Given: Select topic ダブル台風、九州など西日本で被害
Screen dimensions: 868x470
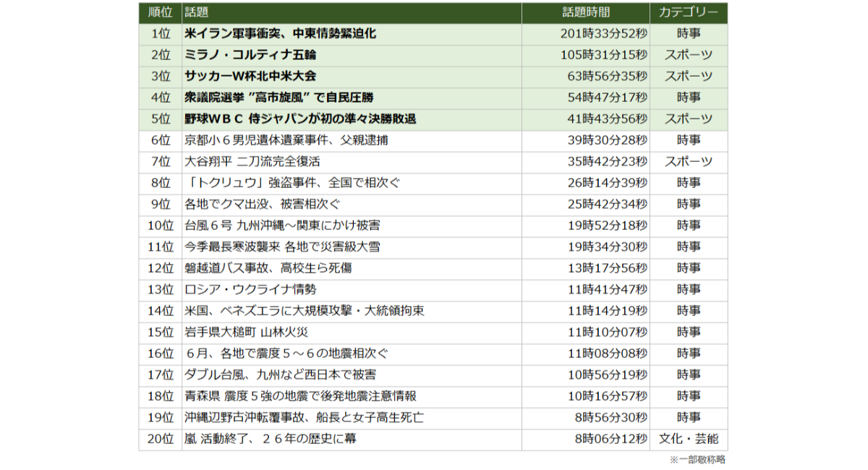Looking at the screenshot, I should (280, 375).
